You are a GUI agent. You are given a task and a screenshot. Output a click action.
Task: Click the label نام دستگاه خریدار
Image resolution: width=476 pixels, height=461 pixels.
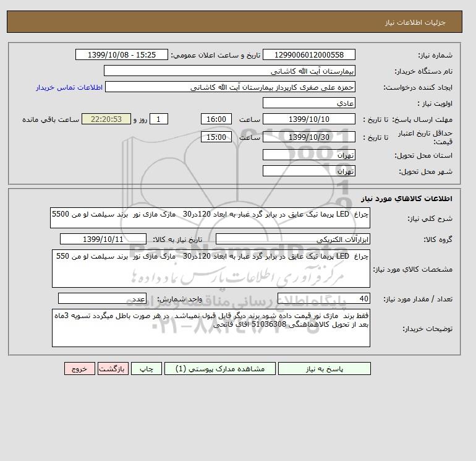(x=423, y=71)
